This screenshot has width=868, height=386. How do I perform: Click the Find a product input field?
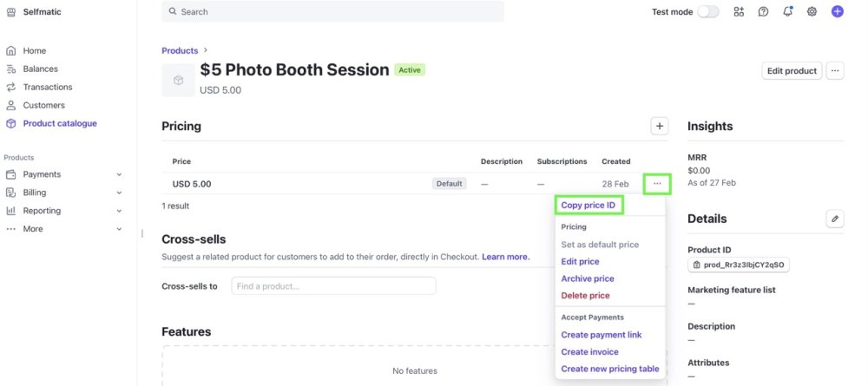[333, 286]
